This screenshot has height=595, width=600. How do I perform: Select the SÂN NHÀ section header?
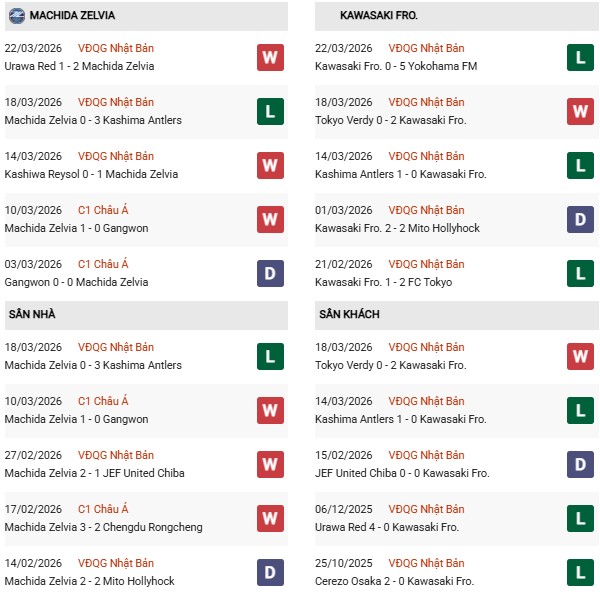point(32,314)
